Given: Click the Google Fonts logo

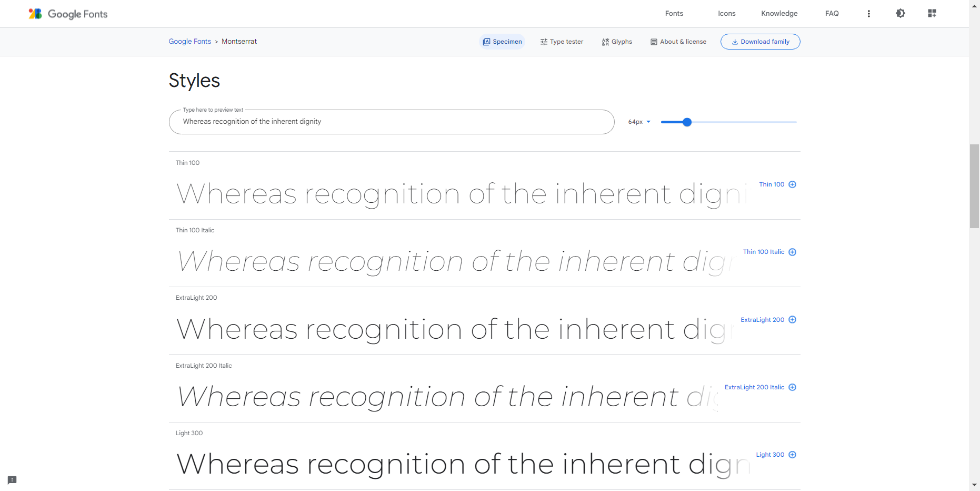Looking at the screenshot, I should tap(68, 14).
